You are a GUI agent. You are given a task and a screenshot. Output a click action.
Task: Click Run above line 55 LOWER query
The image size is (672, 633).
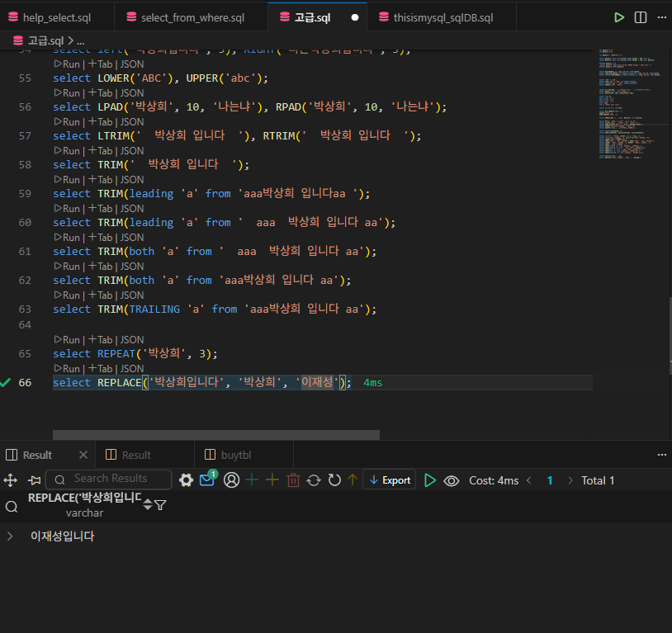point(67,64)
